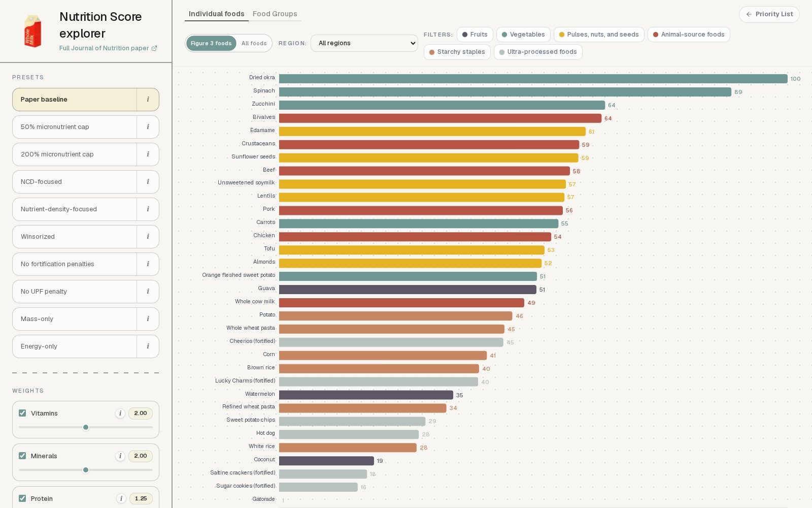
Task: Click the Spinach bar
Action: click(505, 92)
